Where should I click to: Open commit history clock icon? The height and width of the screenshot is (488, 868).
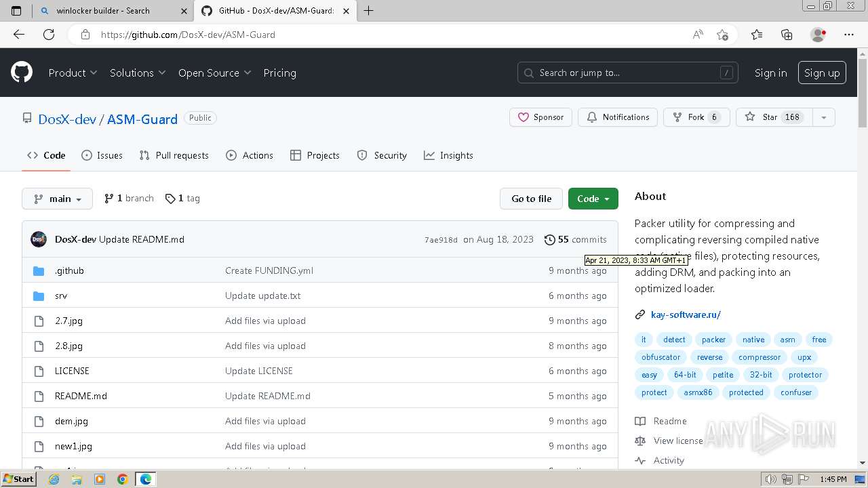[549, 239]
